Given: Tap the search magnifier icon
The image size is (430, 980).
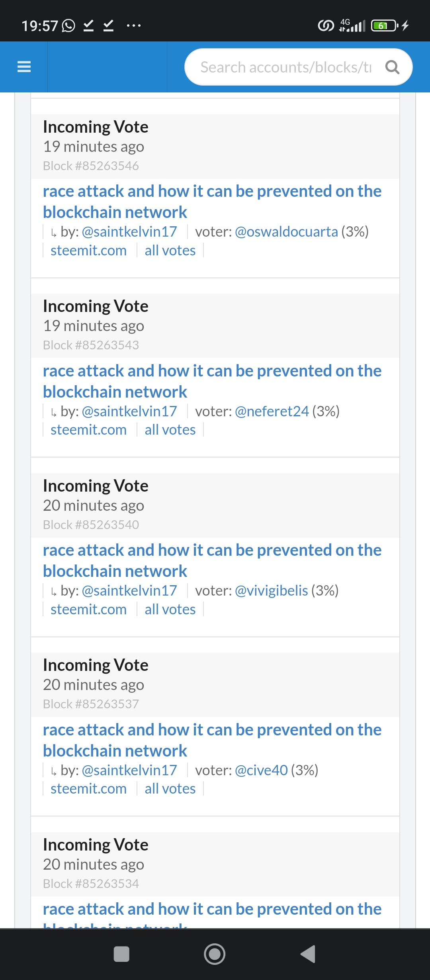Looking at the screenshot, I should (x=392, y=67).
